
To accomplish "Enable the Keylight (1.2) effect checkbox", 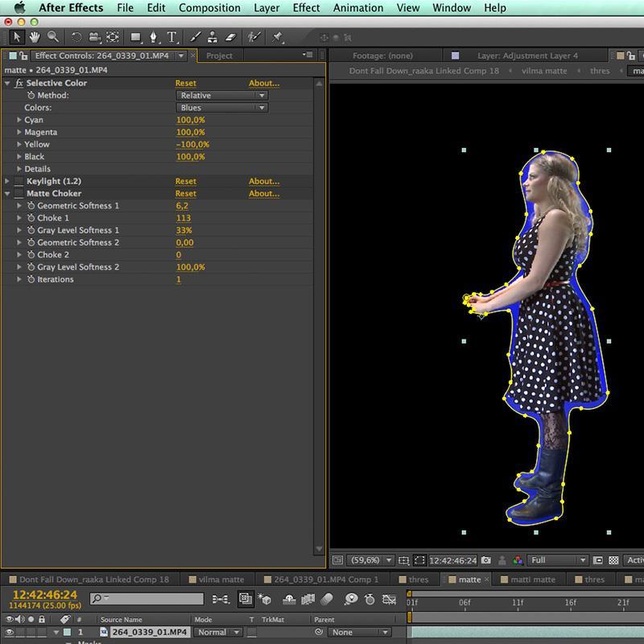I will (x=19, y=181).
